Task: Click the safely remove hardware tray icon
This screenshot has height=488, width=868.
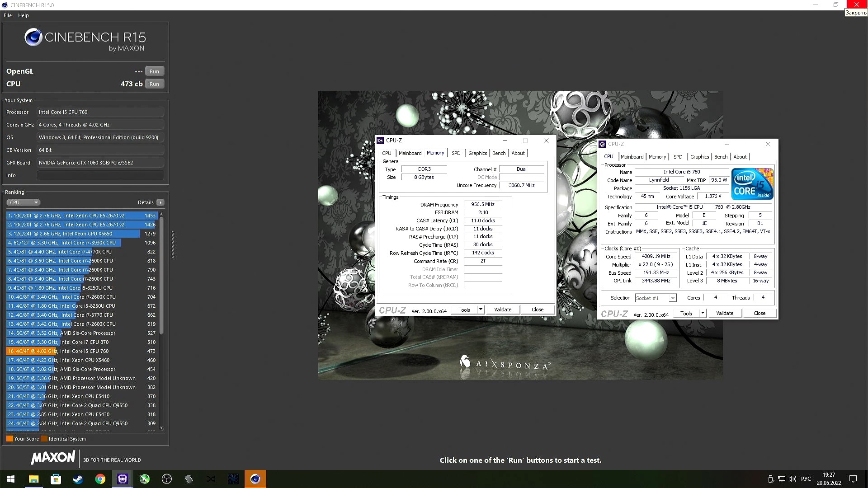Action: tap(771, 479)
